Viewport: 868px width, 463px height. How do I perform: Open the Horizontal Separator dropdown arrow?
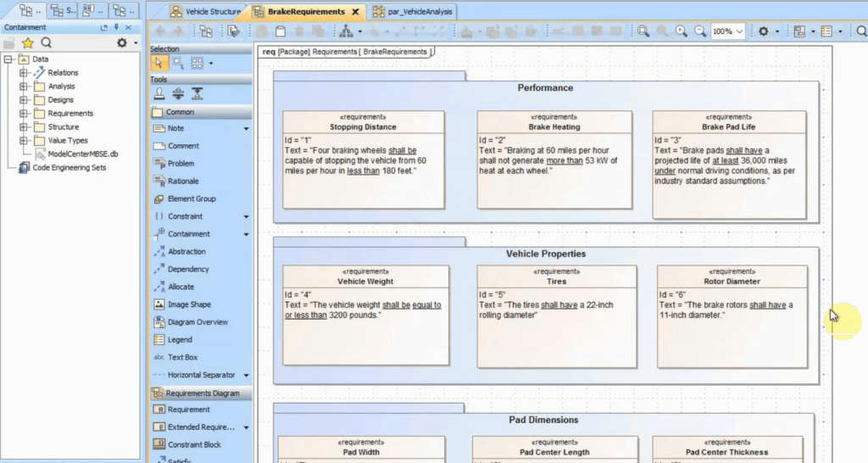point(247,375)
